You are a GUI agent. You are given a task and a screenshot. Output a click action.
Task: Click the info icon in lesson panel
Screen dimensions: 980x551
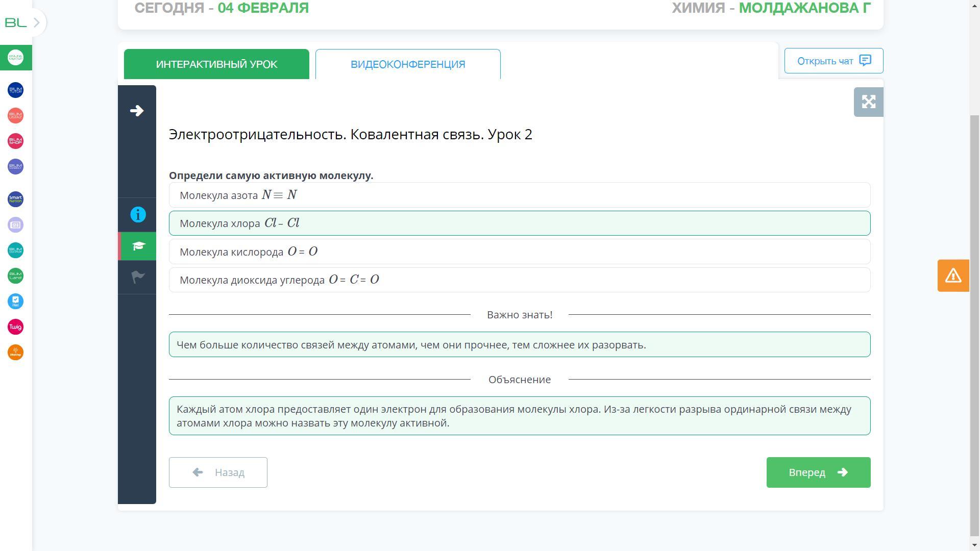pyautogui.click(x=138, y=215)
